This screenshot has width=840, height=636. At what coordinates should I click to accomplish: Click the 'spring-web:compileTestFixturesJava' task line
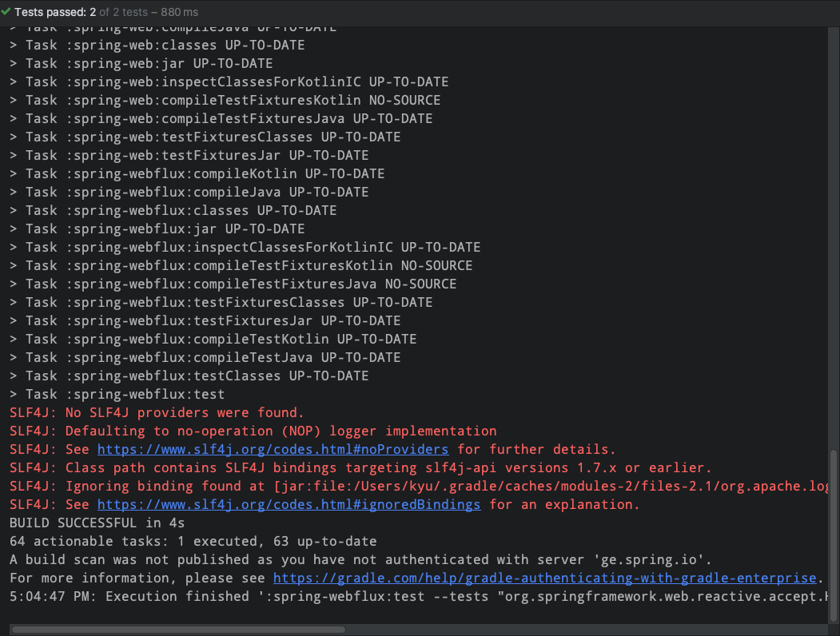click(x=221, y=118)
